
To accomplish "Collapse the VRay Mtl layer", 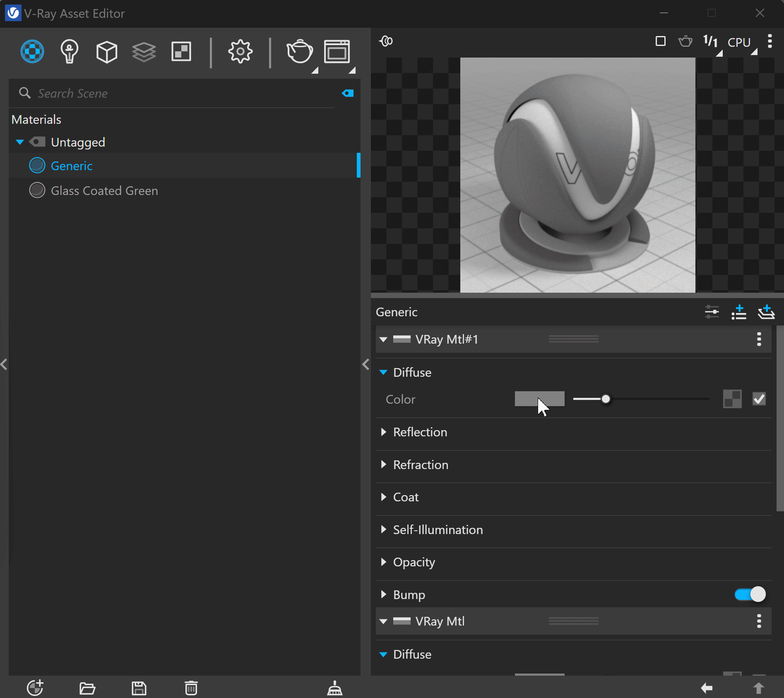I will click(383, 621).
